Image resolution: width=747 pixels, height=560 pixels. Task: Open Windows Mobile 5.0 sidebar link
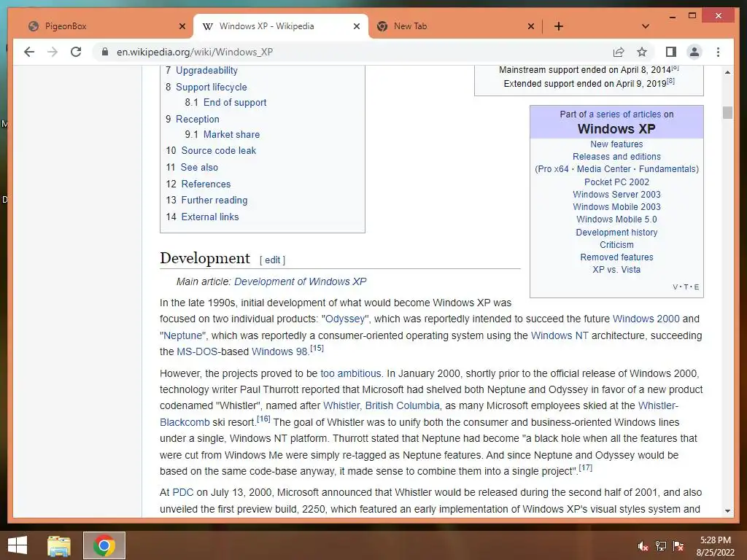616,219
